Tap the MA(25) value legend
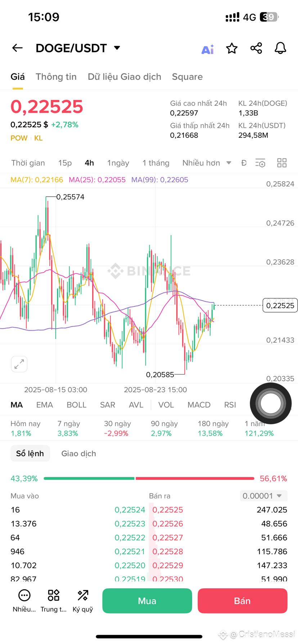298x644 pixels. (x=97, y=180)
